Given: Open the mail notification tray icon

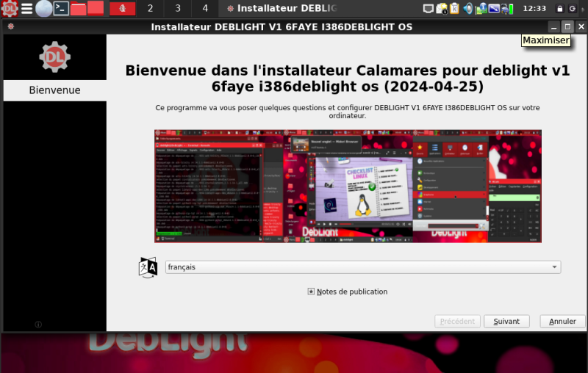Looking at the screenshot, I should tap(442, 8).
